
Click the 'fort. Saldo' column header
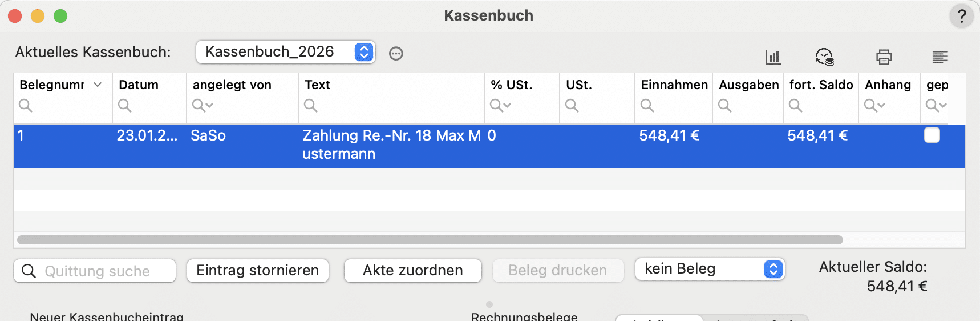[x=820, y=85]
